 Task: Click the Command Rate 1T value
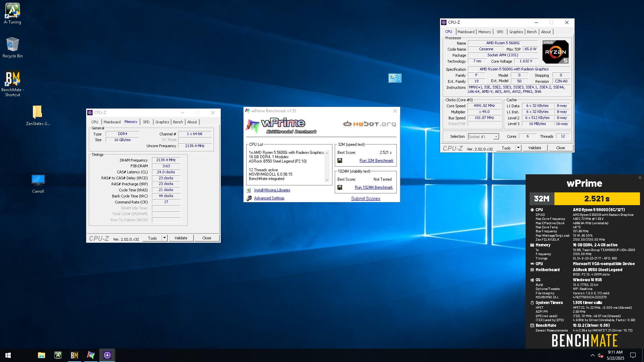[x=166, y=202]
